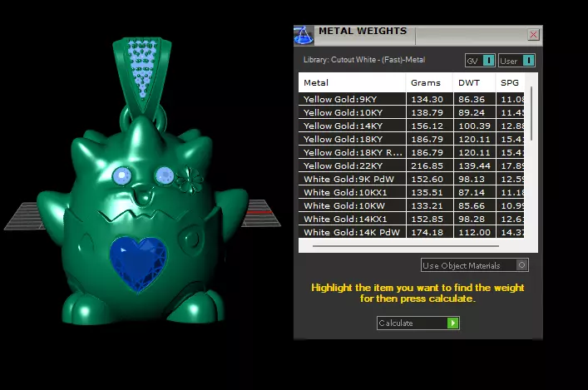This screenshot has height=390, width=588.
Task: Click the vertical scrollbar of the metal table
Action: click(x=531, y=114)
